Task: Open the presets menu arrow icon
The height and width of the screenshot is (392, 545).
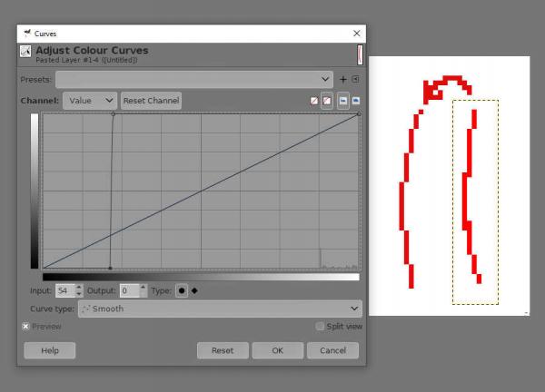Action: [x=355, y=80]
